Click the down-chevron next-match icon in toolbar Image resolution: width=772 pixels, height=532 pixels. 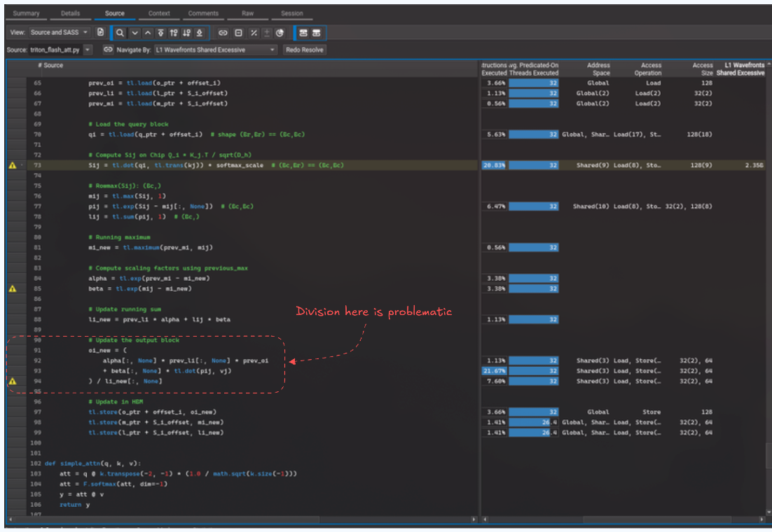pyautogui.click(x=135, y=33)
